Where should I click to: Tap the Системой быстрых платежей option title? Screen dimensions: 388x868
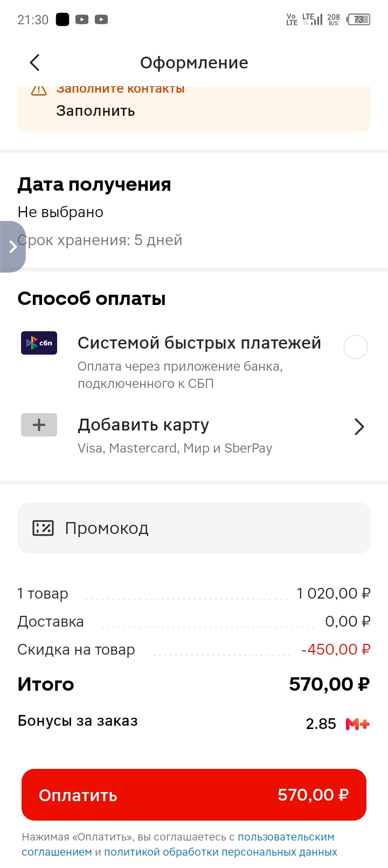[199, 343]
